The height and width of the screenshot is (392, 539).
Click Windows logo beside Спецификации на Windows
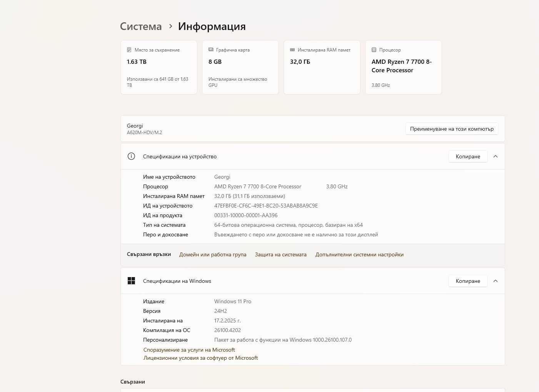(131, 281)
